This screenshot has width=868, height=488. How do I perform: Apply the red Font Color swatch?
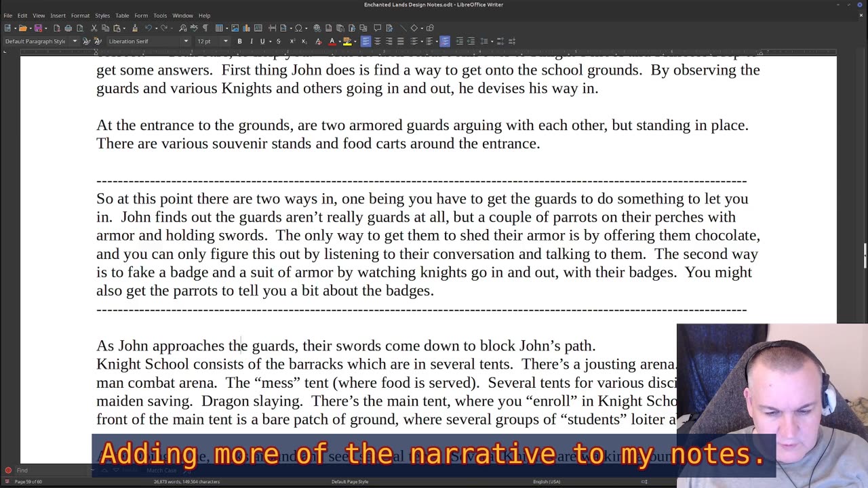[x=332, y=41]
